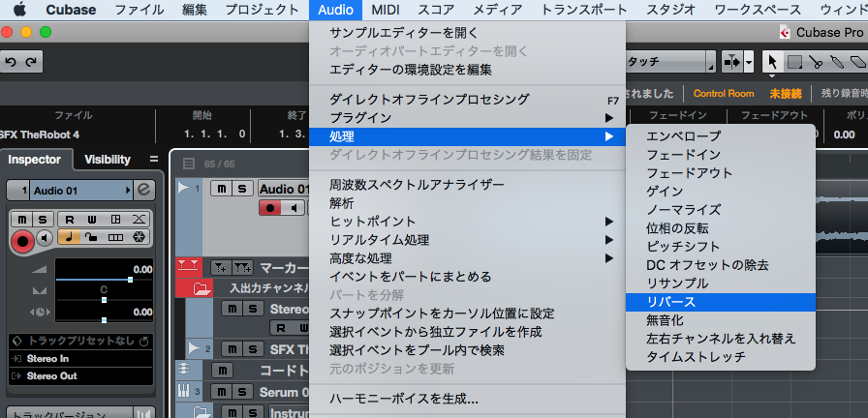Click the Apple menu icon

[x=20, y=10]
